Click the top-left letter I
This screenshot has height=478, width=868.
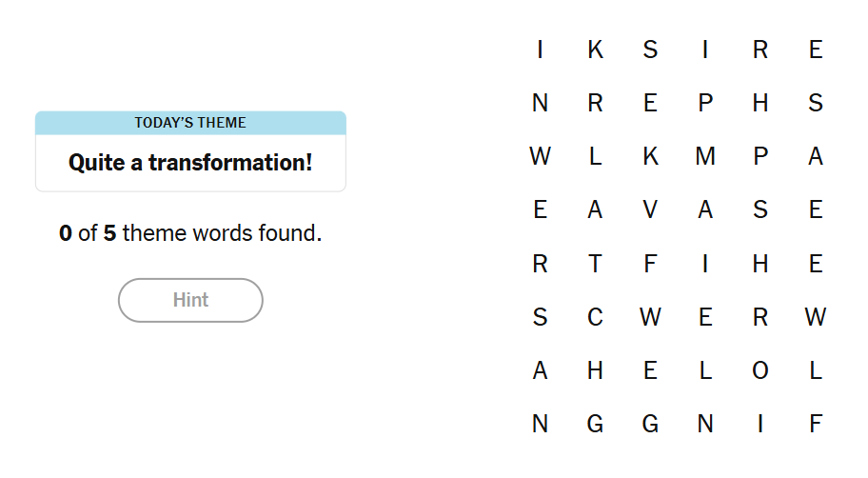point(540,50)
